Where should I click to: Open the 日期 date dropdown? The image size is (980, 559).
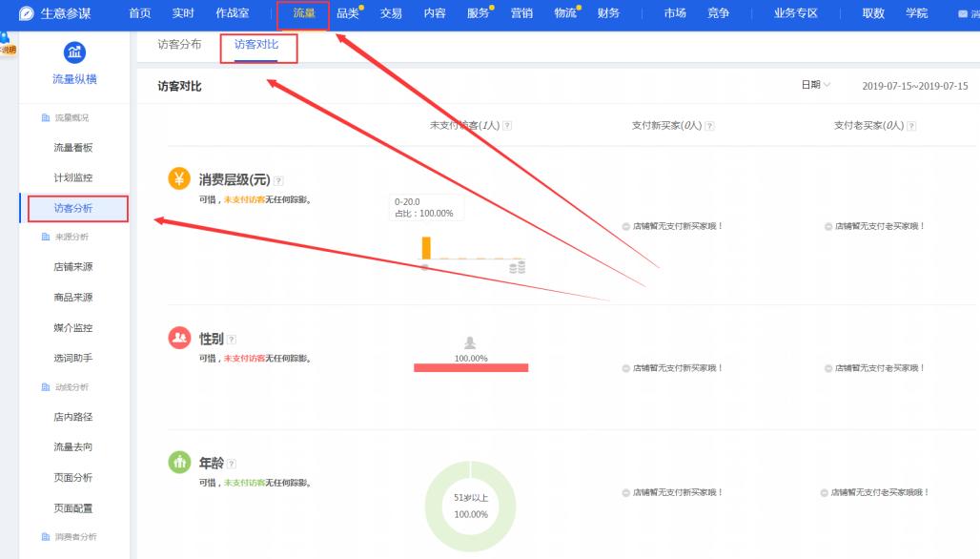pyautogui.click(x=815, y=85)
